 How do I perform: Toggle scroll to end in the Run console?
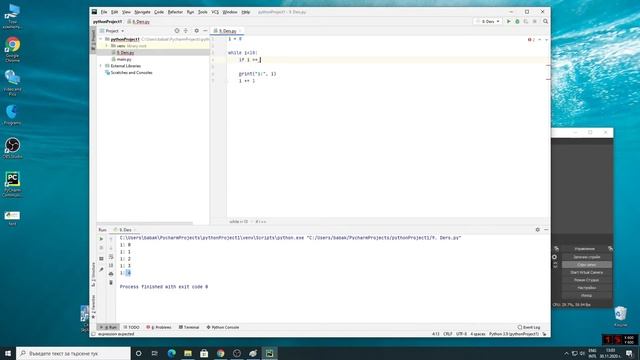click(x=111, y=265)
